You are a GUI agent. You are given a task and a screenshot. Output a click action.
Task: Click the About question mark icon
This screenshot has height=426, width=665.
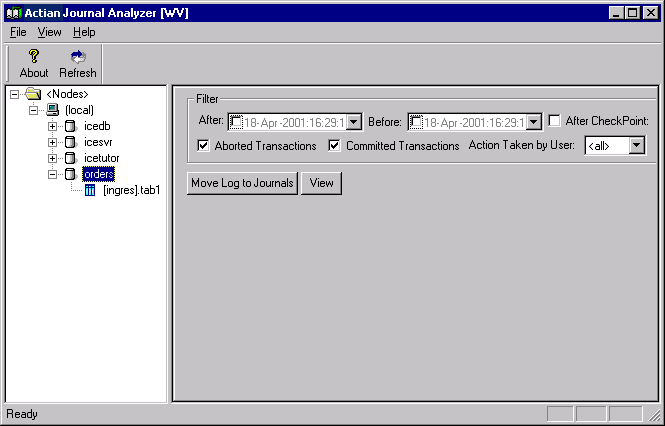coord(33,57)
